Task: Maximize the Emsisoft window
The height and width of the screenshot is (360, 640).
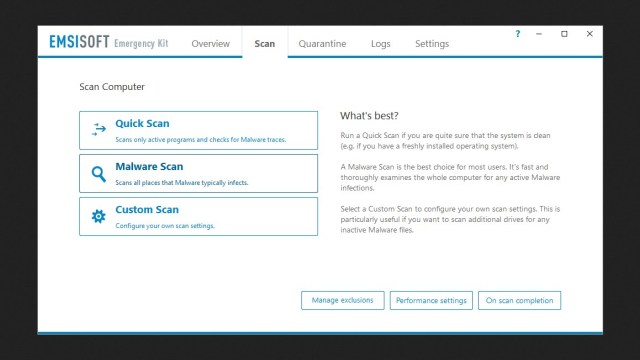Action: coord(564,34)
